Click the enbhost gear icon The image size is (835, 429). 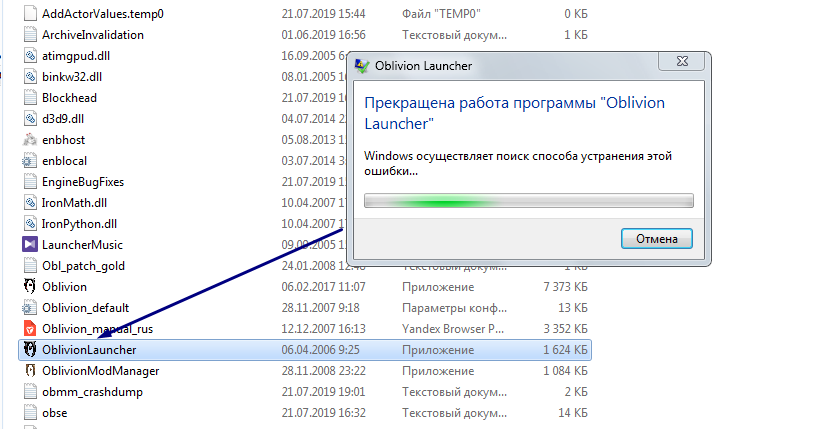click(30, 140)
